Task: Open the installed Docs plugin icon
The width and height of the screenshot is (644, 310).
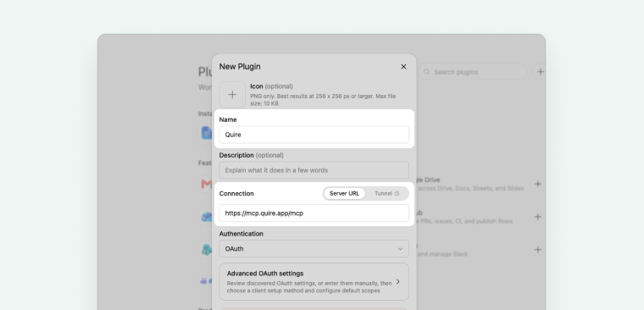Action: tap(206, 133)
